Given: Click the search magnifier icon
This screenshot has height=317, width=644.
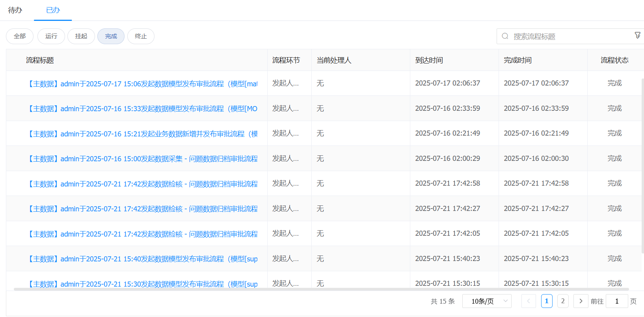Looking at the screenshot, I should (505, 36).
